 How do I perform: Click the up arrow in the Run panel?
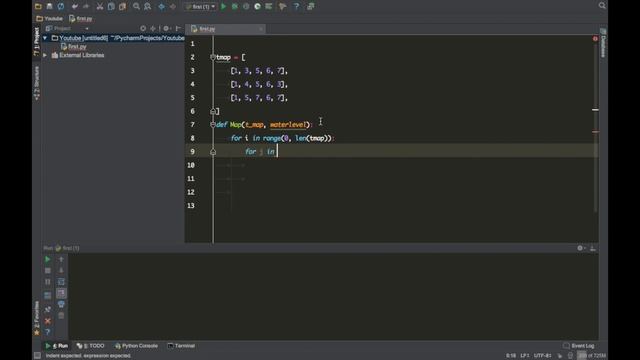61,259
